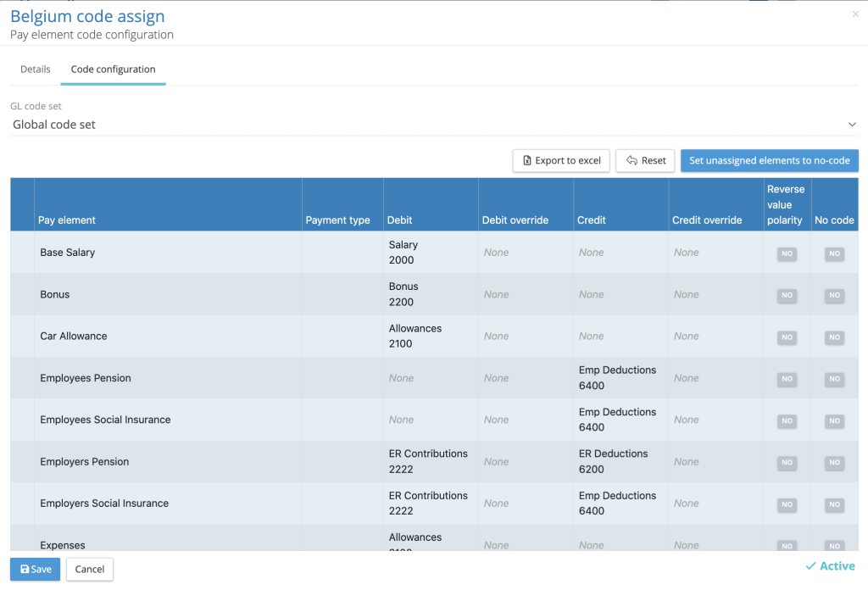
Task: Cancel the code configuration changes
Action: [90, 569]
